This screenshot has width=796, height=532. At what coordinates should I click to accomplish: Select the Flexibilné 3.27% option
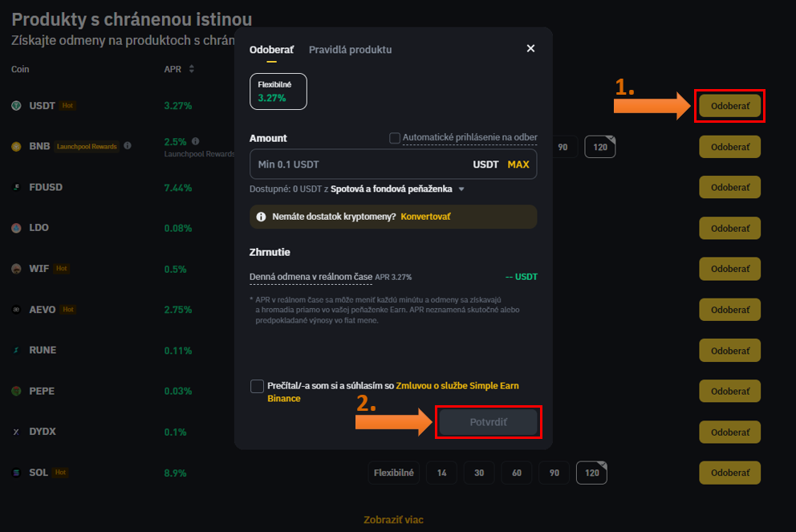(278, 91)
